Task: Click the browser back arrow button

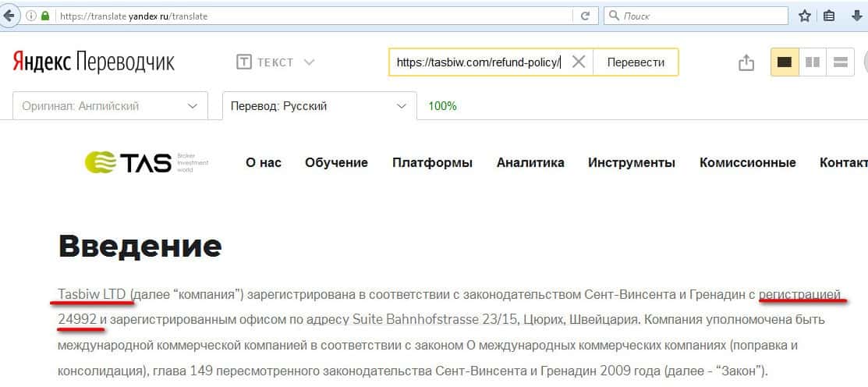Action: [x=10, y=16]
